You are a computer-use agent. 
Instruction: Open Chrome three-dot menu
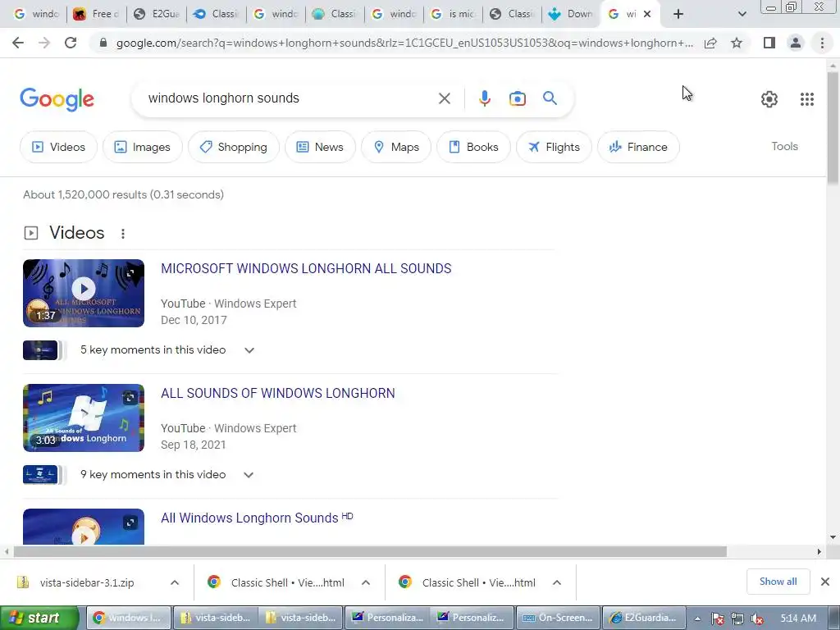click(822, 43)
